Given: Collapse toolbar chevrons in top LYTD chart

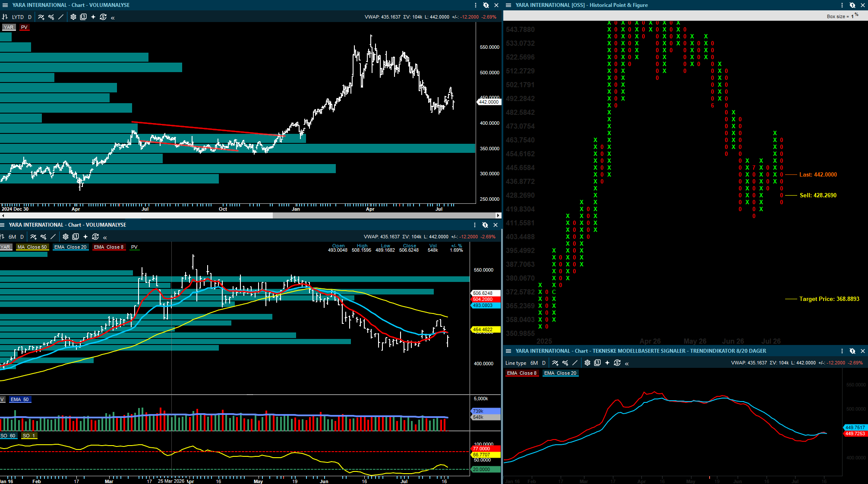Looking at the screenshot, I should (x=113, y=18).
